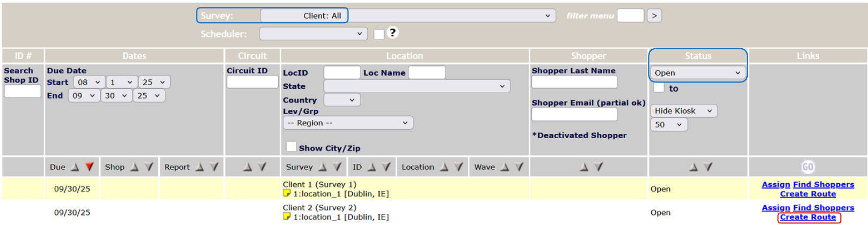Sort Wave column descending
Viewport: 868px width, 225px height.
pyautogui.click(x=519, y=167)
